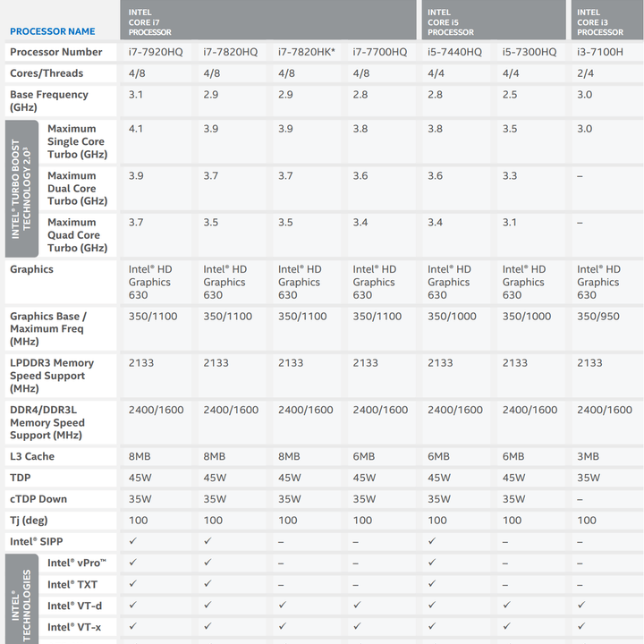644x644 pixels.
Task: Click the i5-7440HQ processor number
Action: [454, 52]
